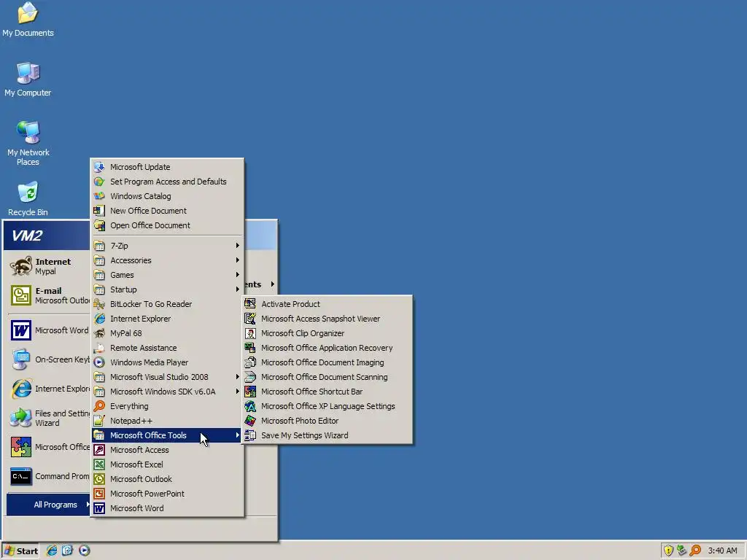Select Internet Explorer in All Programs list

tap(167, 319)
